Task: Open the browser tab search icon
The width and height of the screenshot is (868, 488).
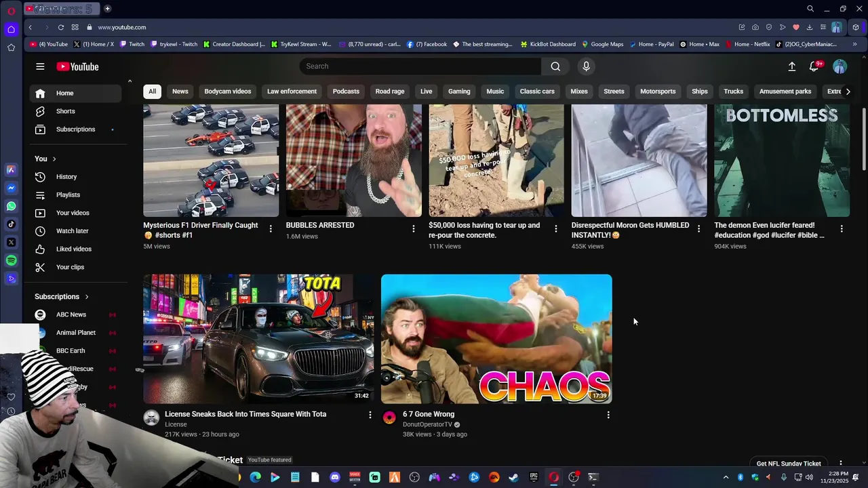Action: pyautogui.click(x=810, y=9)
